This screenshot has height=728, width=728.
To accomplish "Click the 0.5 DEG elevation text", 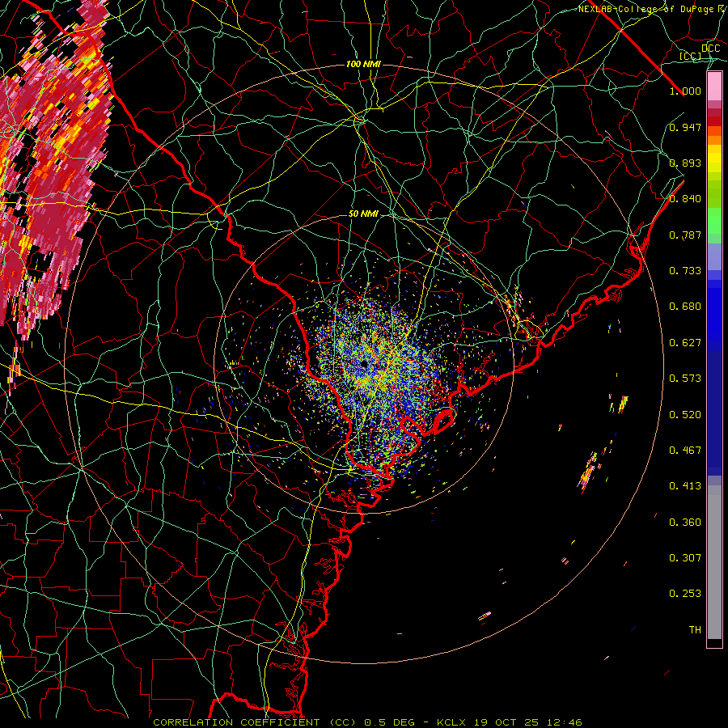I will pyautogui.click(x=389, y=722).
